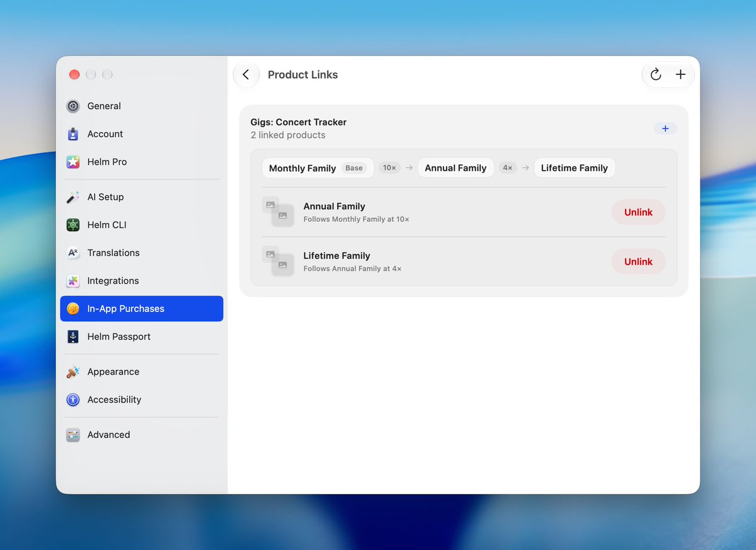Click the Annual Family product image placeholder

click(278, 212)
